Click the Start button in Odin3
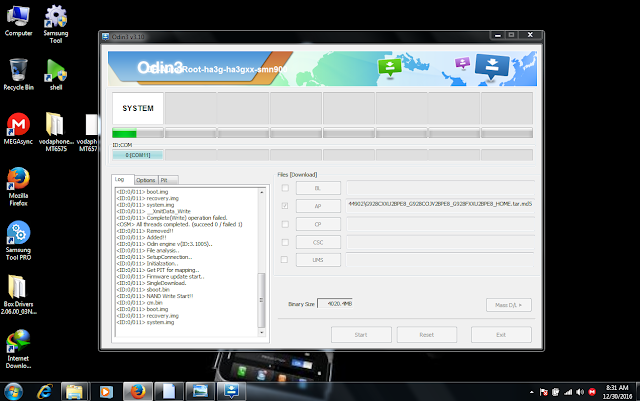This screenshot has width=640, height=401. tap(361, 334)
